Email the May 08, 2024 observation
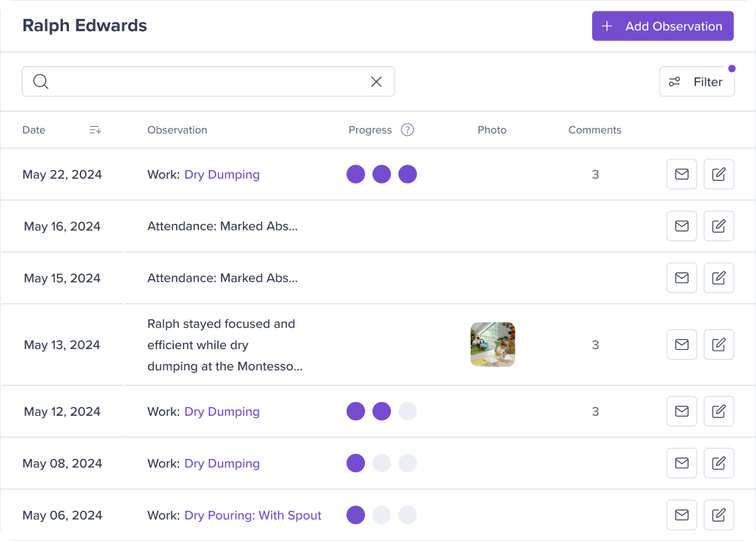This screenshot has width=756, height=541. pyautogui.click(x=682, y=463)
